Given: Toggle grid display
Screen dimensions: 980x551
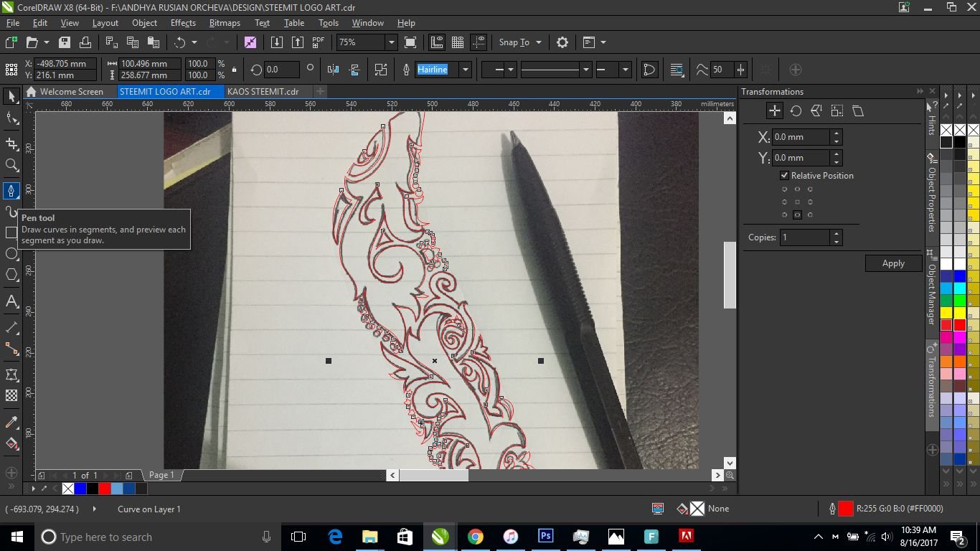Looking at the screenshot, I should tap(458, 42).
